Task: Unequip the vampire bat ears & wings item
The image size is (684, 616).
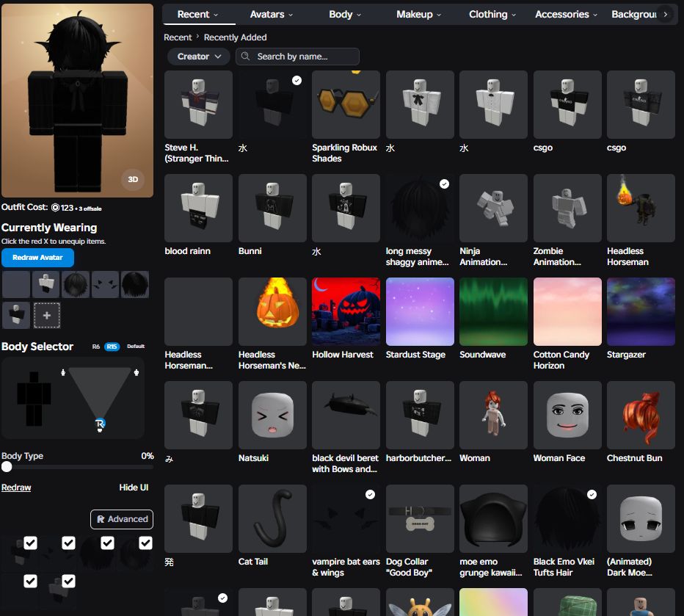Action: 346,518
